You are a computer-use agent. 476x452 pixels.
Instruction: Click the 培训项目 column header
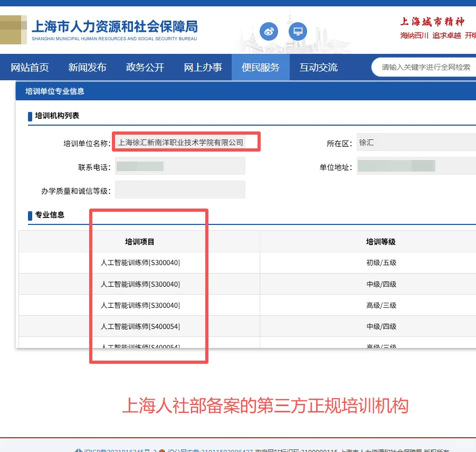point(140,242)
